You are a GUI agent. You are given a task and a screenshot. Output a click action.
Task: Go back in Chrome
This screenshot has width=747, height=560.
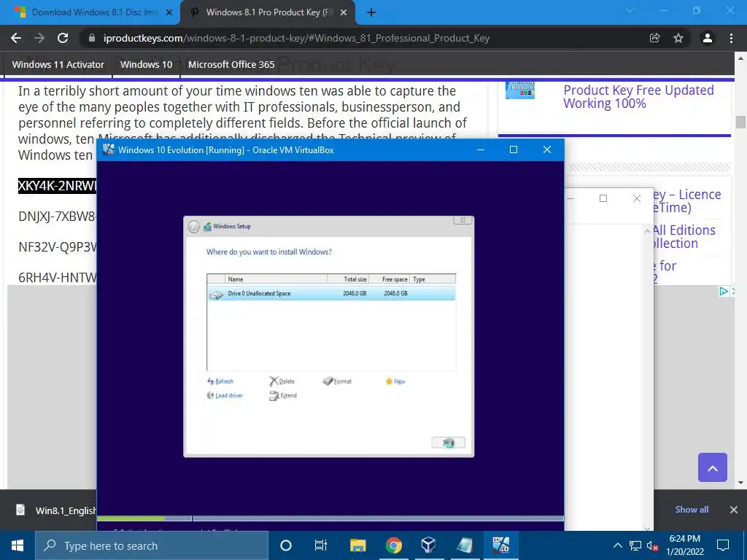point(16,38)
